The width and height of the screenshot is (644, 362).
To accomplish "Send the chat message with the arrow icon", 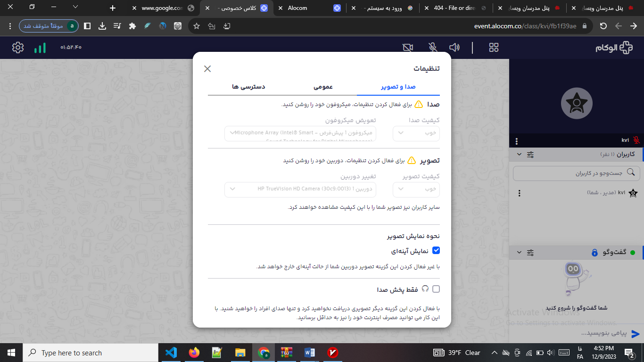I will click(635, 334).
